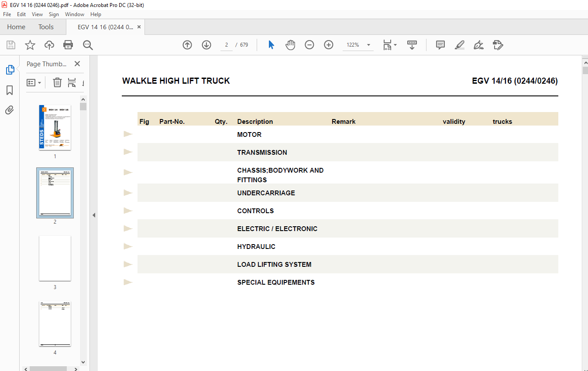Image resolution: width=588 pixels, height=371 pixels.
Task: Add a comment sticky note
Action: point(440,45)
